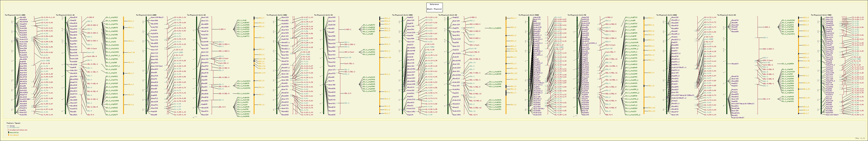Open the Ta-Physical-Gill-1D map title
Image resolution: width=868 pixels, height=141 pixels.
tap(65, 15)
